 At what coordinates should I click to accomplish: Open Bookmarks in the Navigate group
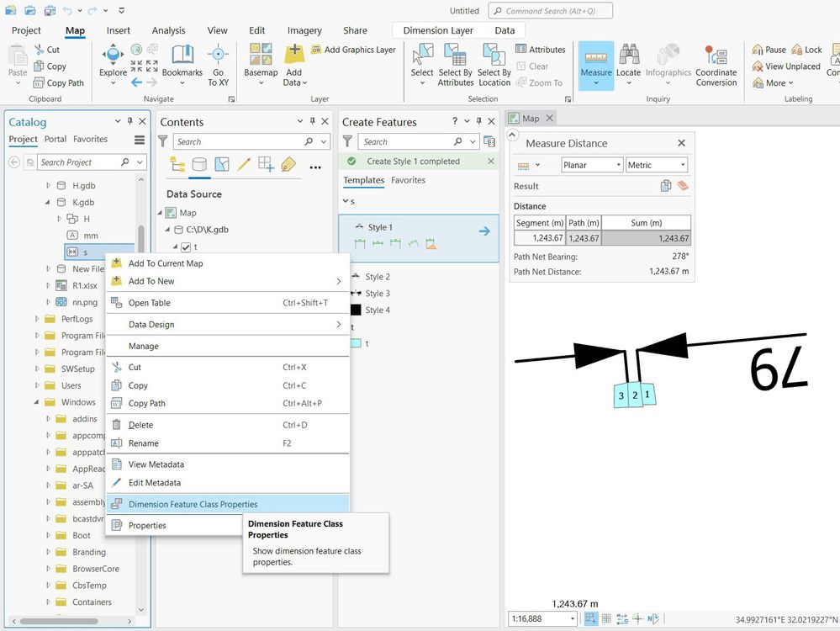(182, 60)
